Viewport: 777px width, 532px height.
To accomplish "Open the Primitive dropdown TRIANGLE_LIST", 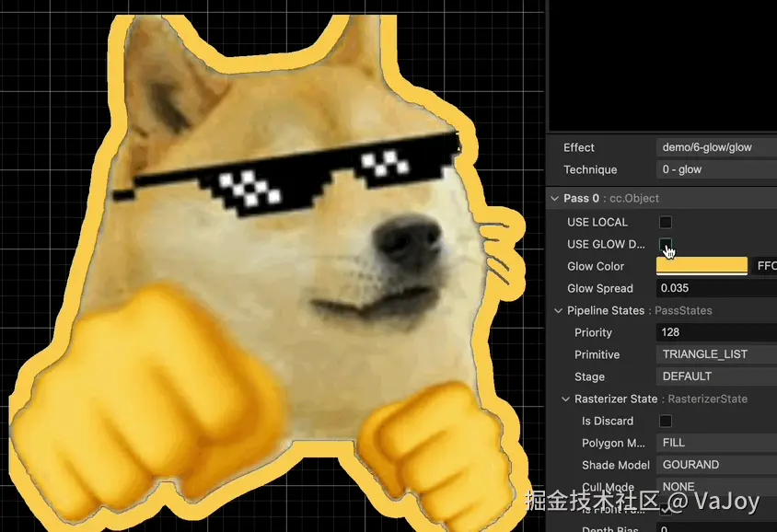I will [716, 354].
